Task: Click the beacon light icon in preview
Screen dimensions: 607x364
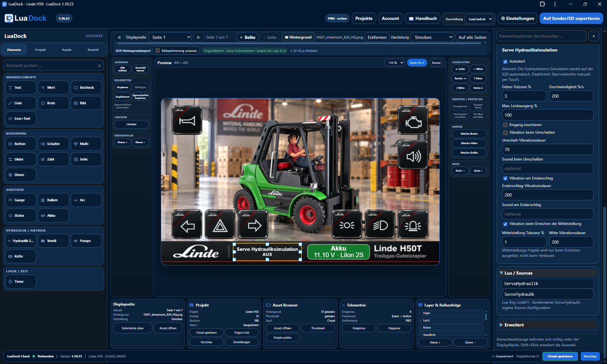Action: (413, 224)
